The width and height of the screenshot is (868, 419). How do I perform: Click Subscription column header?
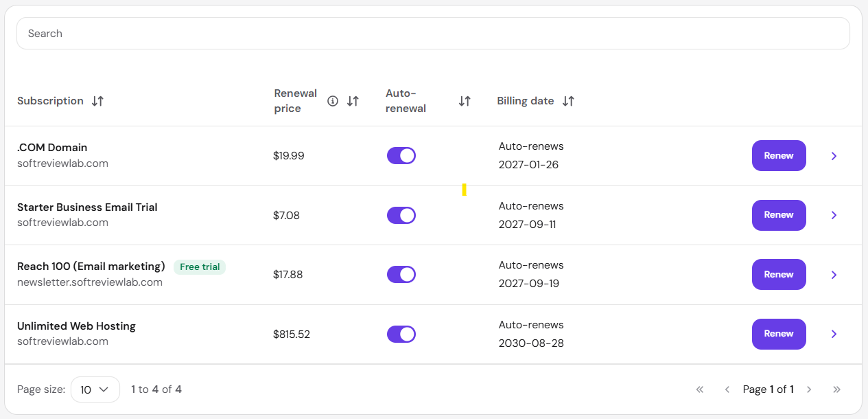coord(50,101)
